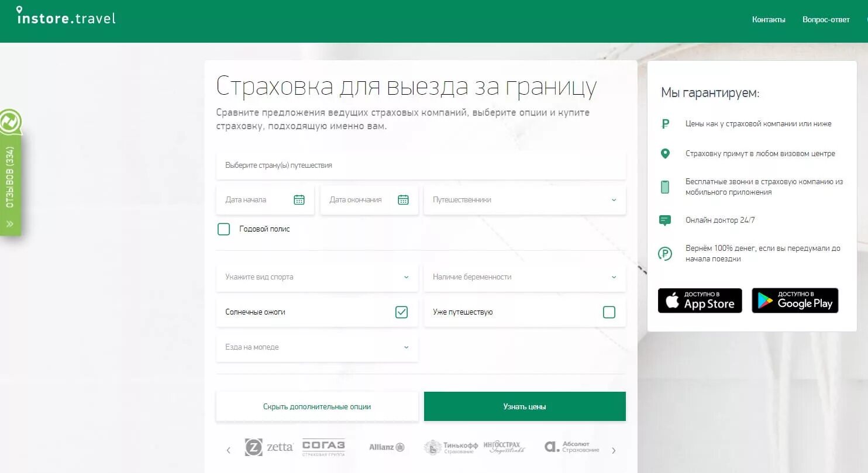
Task: Enable the Годовой полис checkbox
Action: (223, 229)
